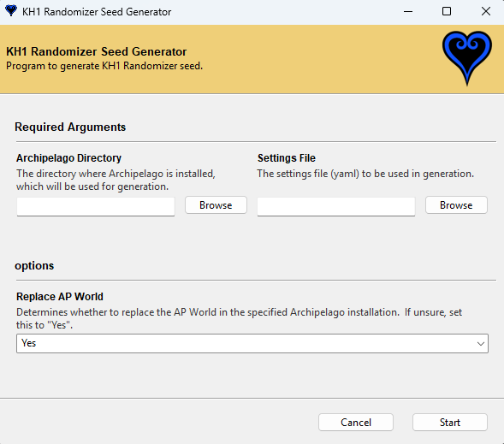Browse for the Settings File
Image resolution: width=504 pixels, height=444 pixels.
456,205
